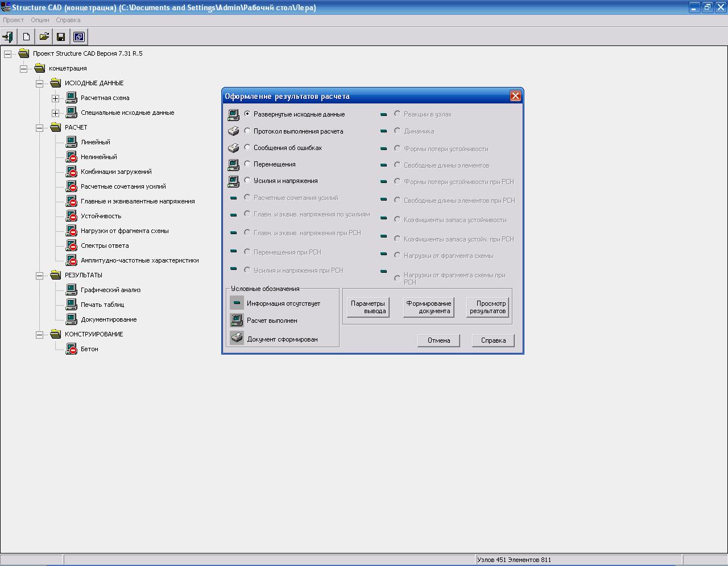Select the Перемещения radio button
728x566 pixels.
247,164
